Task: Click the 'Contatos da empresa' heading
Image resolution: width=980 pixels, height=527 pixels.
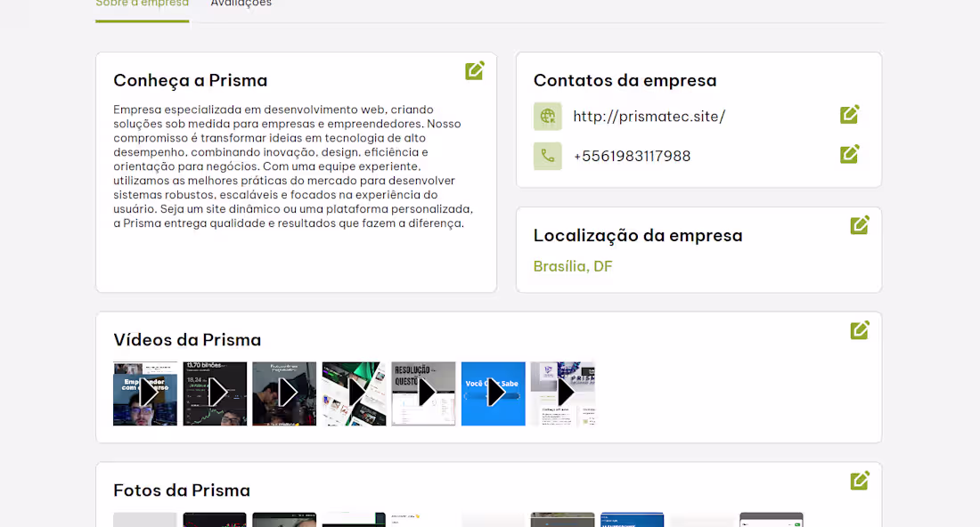Action: click(625, 80)
